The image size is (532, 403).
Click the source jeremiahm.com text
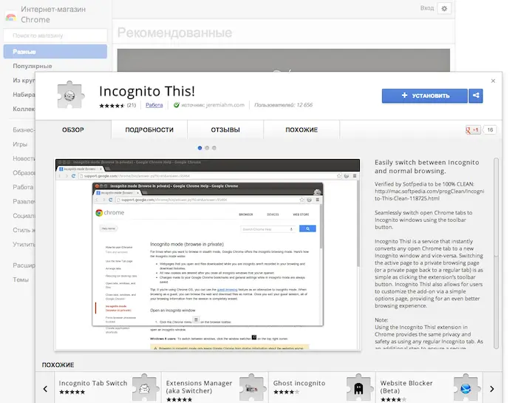(213, 105)
